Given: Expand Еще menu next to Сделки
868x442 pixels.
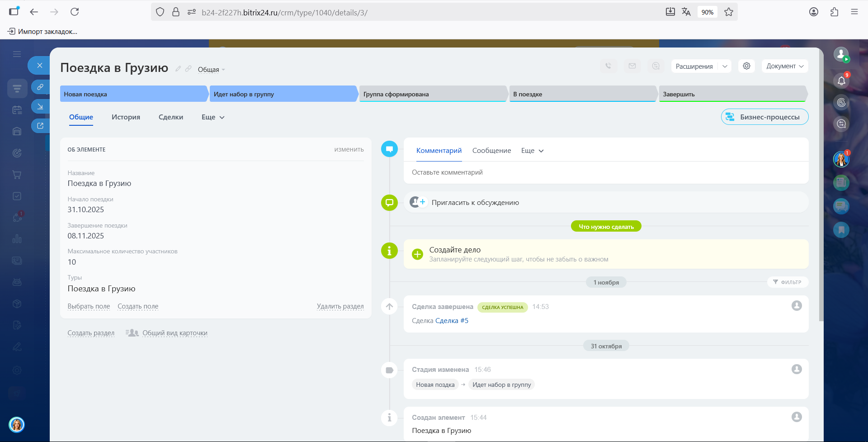Looking at the screenshot, I should pyautogui.click(x=212, y=117).
